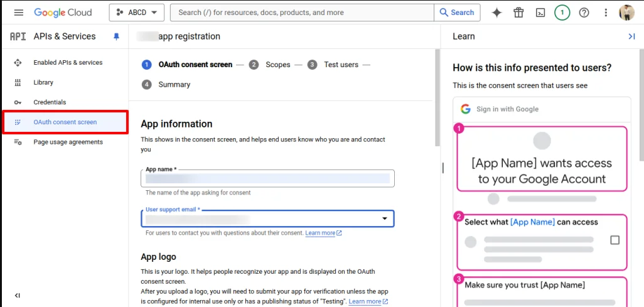Unpin the APIs & Services pin icon
Image resolution: width=644 pixels, height=307 pixels.
[x=116, y=36]
